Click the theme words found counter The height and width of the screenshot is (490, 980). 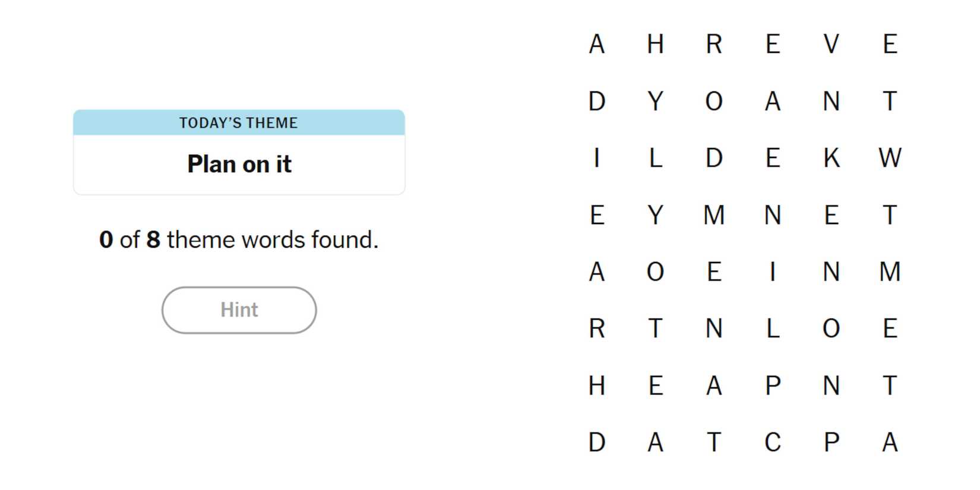239,240
